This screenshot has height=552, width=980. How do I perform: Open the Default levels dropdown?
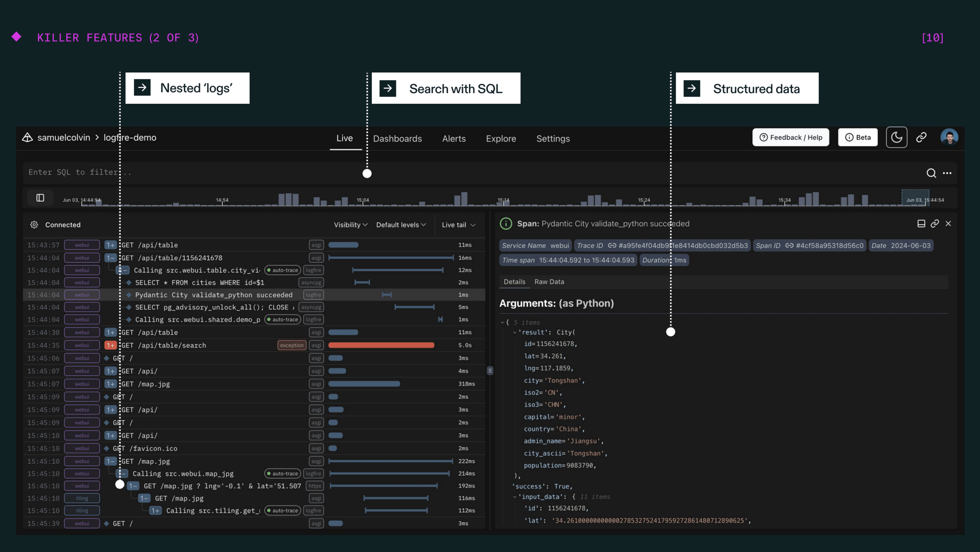(401, 225)
